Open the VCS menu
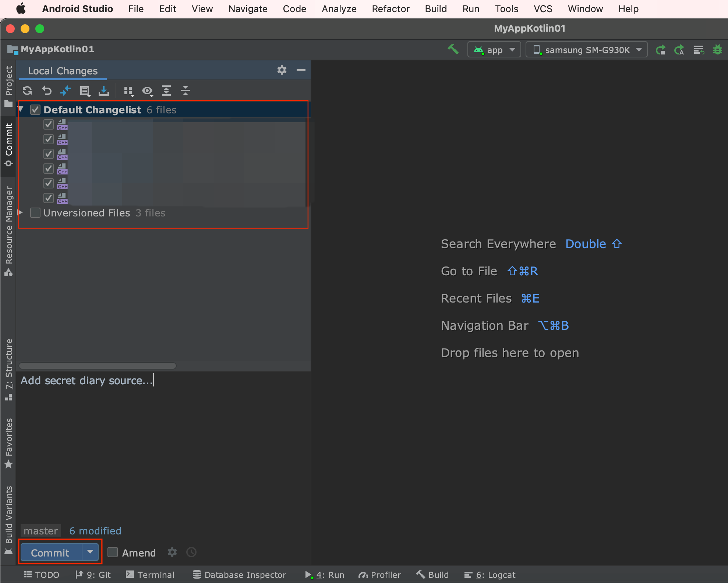This screenshot has height=583, width=728. [543, 9]
